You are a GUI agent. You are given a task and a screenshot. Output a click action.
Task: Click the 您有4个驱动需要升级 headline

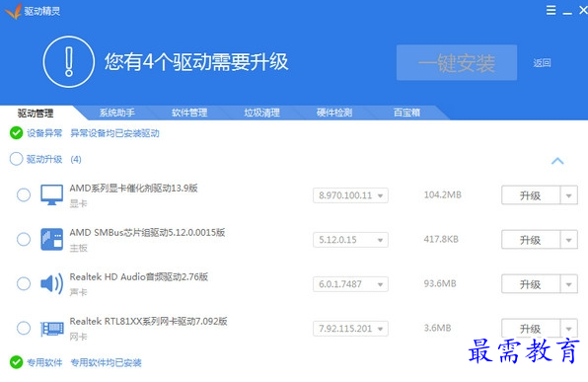click(x=196, y=62)
